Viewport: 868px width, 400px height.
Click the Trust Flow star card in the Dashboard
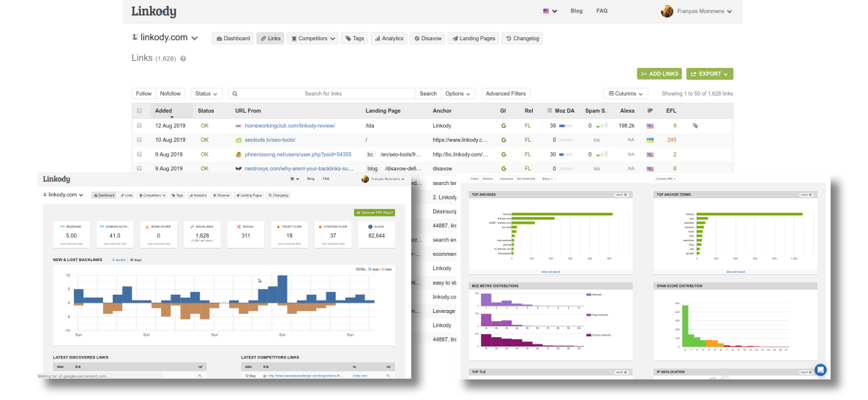290,235
